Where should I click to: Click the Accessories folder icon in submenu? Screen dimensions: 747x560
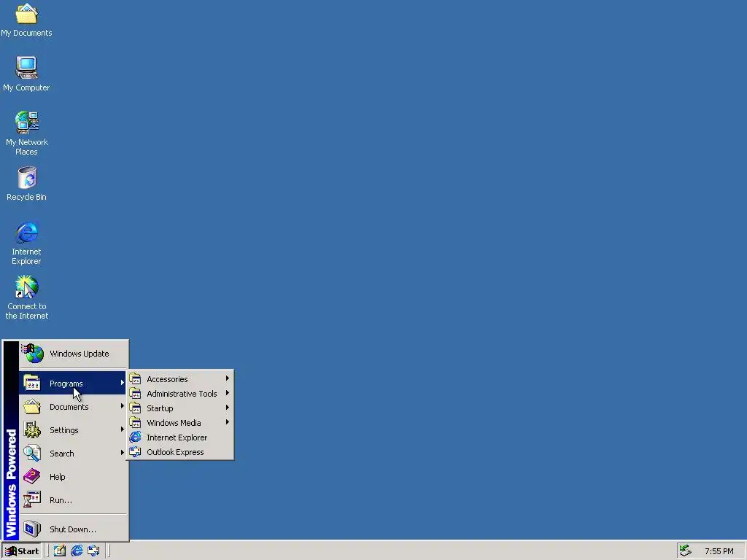[x=135, y=378]
